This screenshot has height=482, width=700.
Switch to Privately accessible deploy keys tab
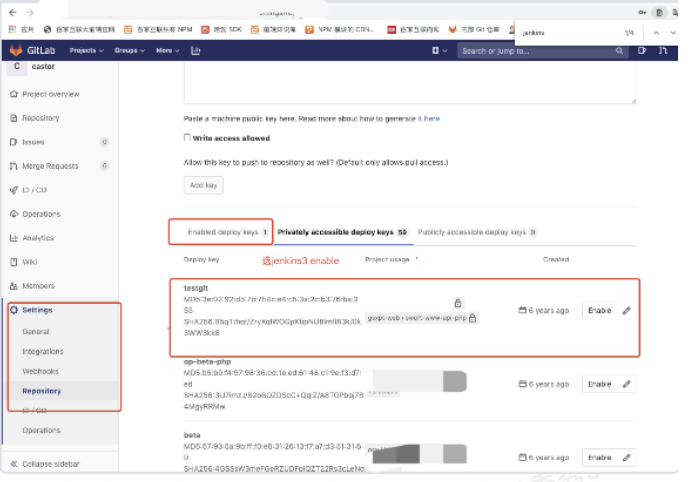[x=342, y=232]
